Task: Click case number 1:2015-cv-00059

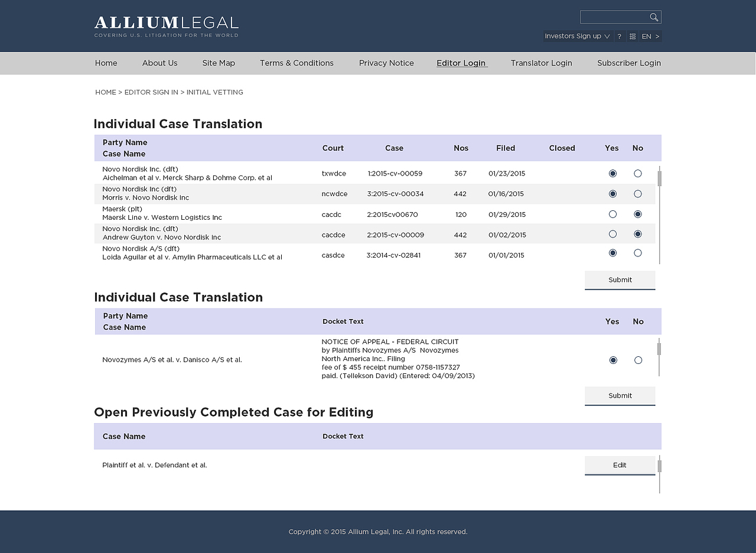Action: point(395,174)
